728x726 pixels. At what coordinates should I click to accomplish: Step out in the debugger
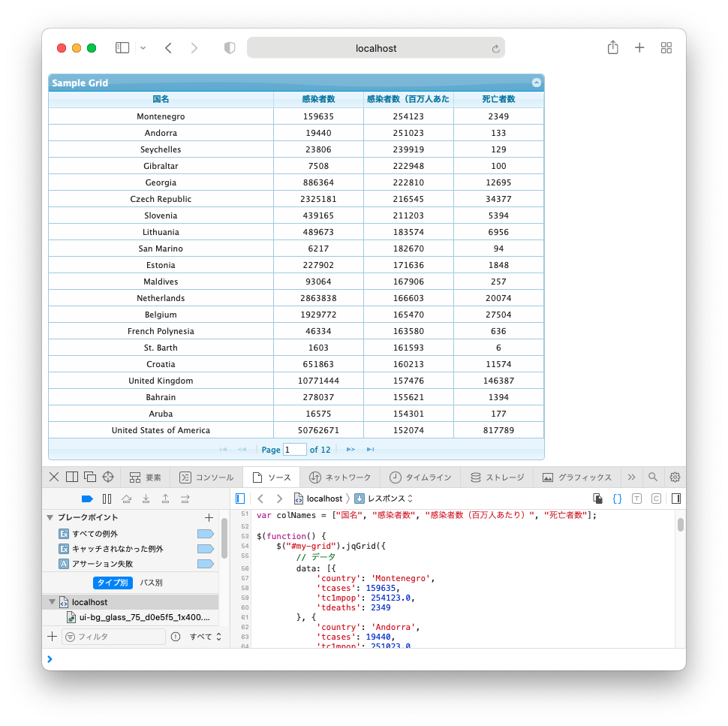tap(165, 499)
